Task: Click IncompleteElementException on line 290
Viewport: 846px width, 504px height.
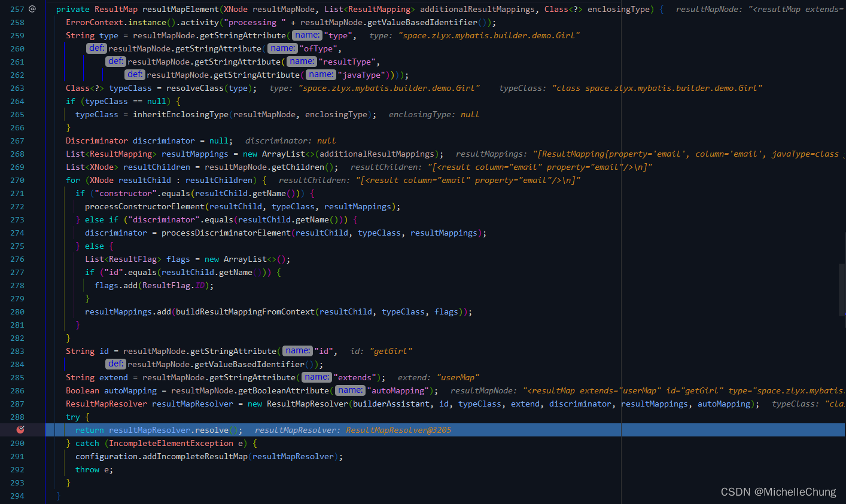Action: [171, 443]
